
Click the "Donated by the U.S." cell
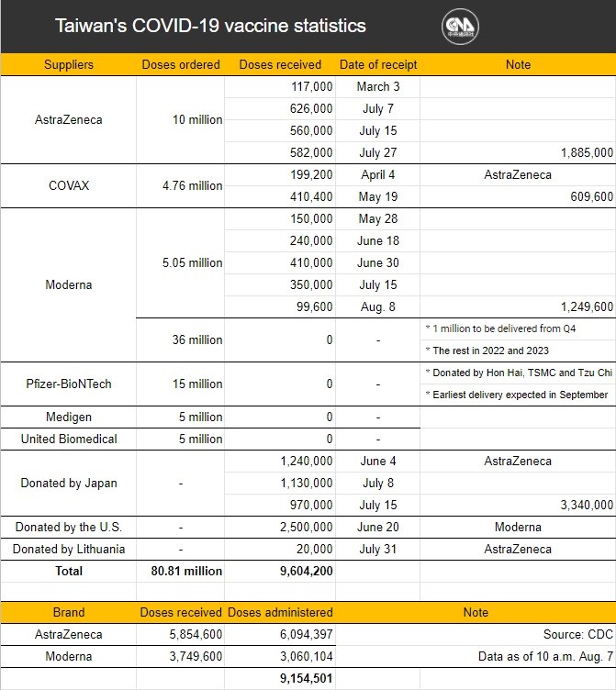coord(69,528)
